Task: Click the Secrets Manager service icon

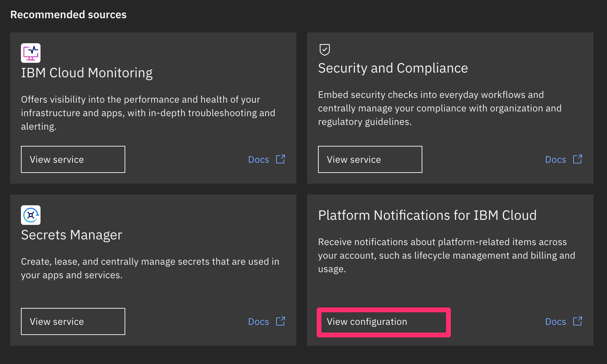Action: (31, 215)
